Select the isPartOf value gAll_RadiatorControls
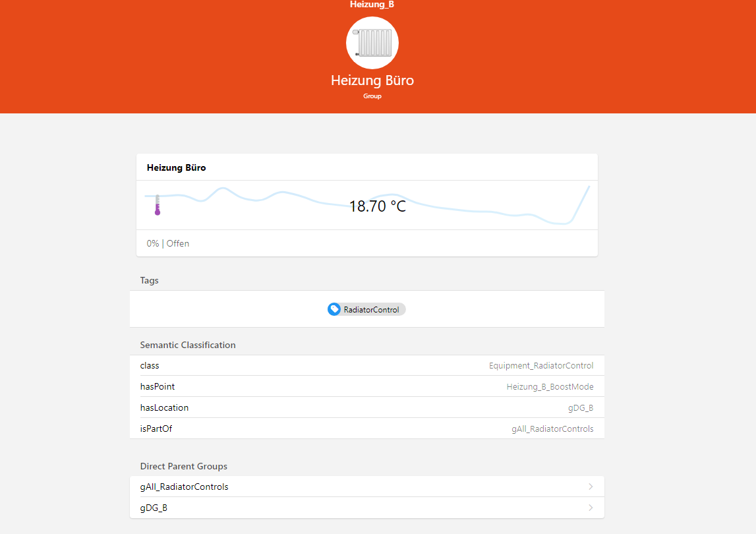Image resolution: width=756 pixels, height=534 pixels. pyautogui.click(x=552, y=429)
